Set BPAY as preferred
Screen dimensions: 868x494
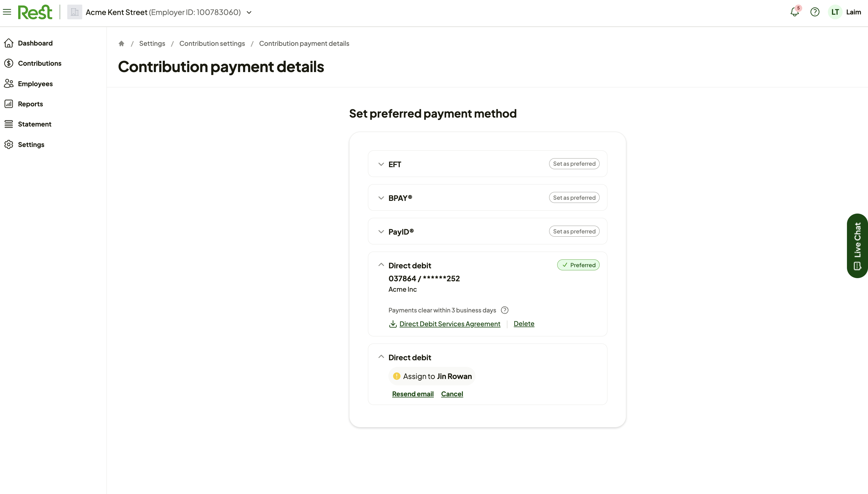tap(574, 197)
